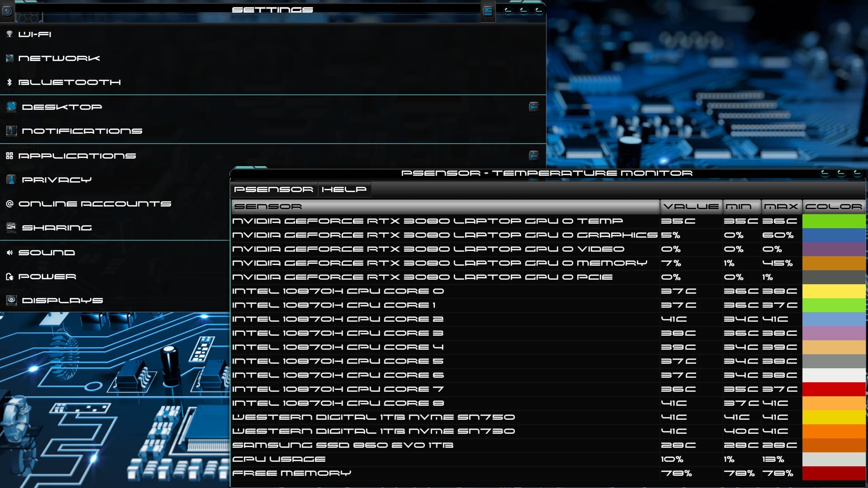Open the Power settings entry

click(x=115, y=277)
